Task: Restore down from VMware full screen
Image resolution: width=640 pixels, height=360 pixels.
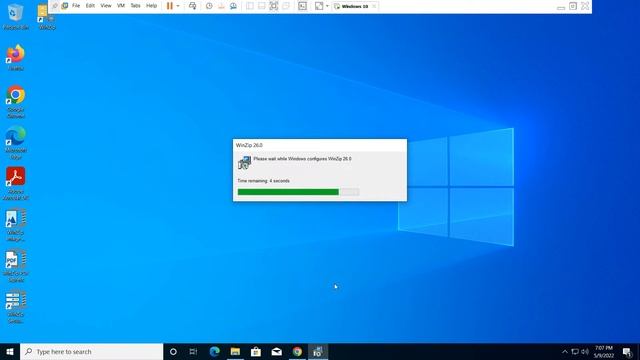Action: [x=573, y=6]
